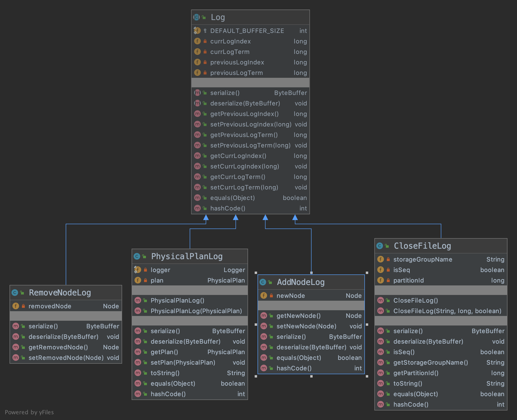Click the static field icon of DEFAULT_BUFFER_SIZE
Image resolution: width=517 pixels, height=420 pixels.
coord(197,31)
